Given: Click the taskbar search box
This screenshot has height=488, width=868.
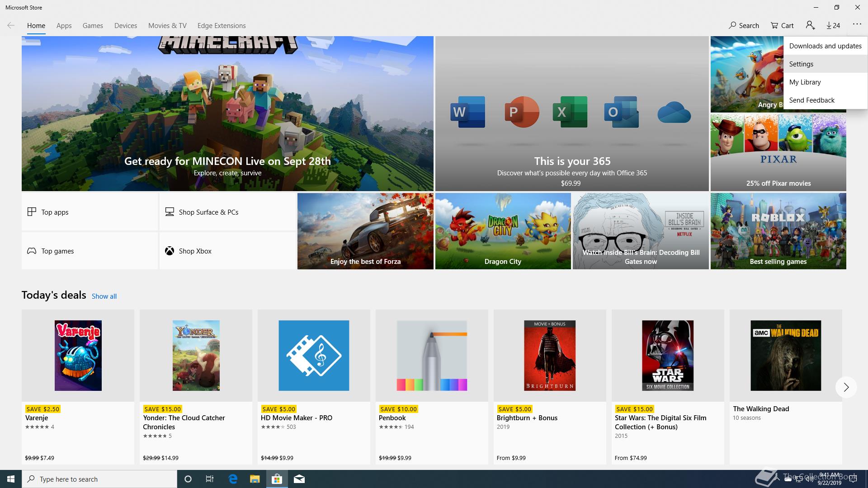Looking at the screenshot, I should tap(99, 479).
